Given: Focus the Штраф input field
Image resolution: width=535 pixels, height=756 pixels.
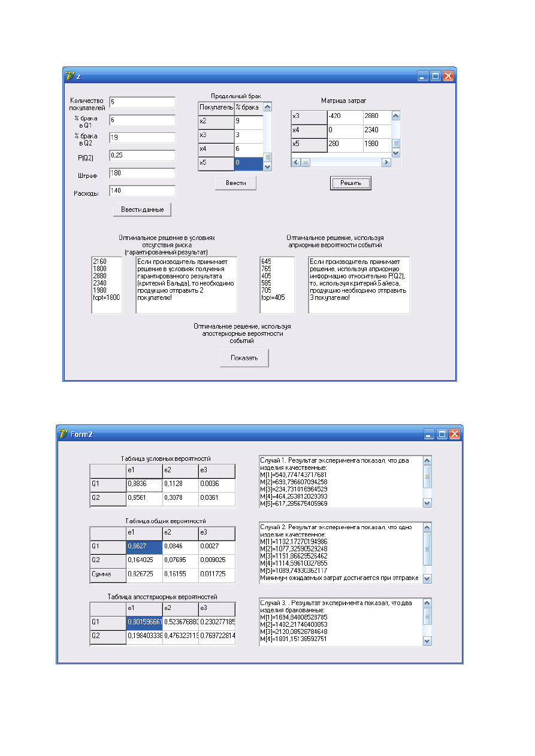Looking at the screenshot, I should tap(142, 173).
